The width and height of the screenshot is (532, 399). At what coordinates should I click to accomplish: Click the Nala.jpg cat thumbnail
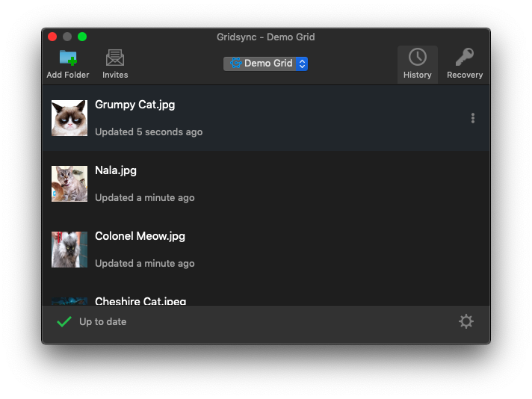pyautogui.click(x=69, y=184)
